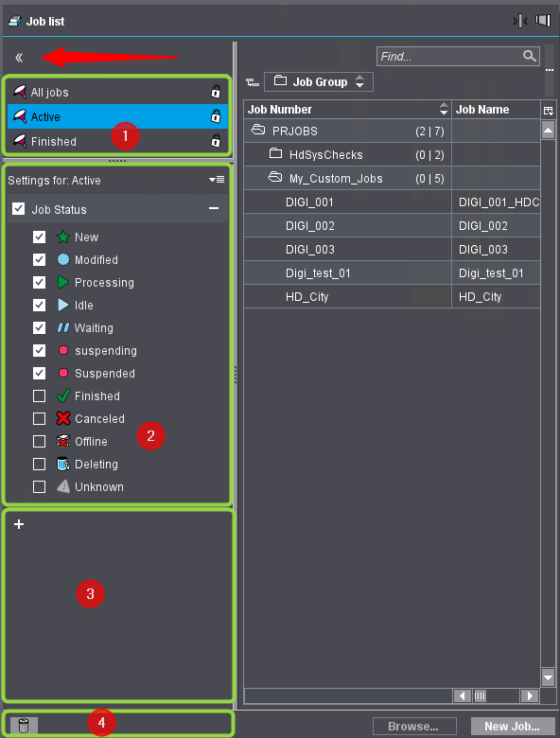Click the Browse... button

pos(414,727)
